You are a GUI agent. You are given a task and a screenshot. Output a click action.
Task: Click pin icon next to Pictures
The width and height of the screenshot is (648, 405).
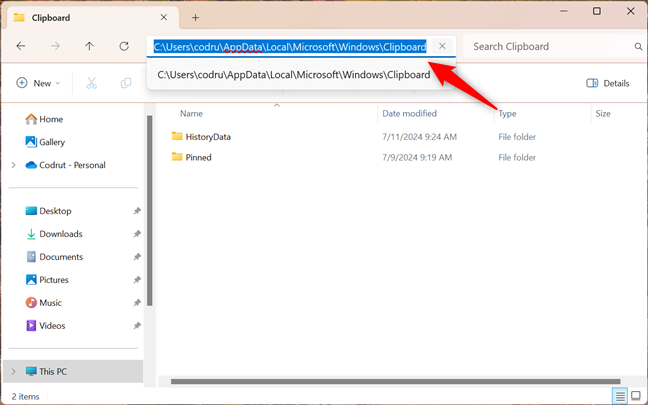pos(137,280)
